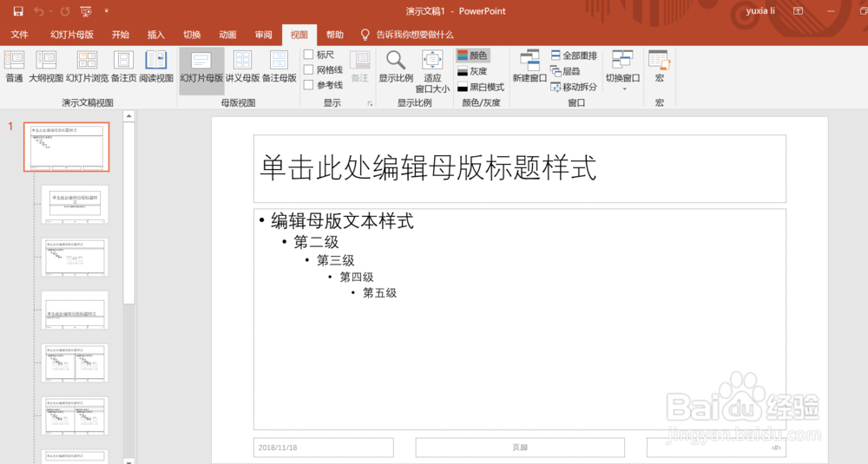Select the sixth thumbnail (comparison layout)

point(75,415)
